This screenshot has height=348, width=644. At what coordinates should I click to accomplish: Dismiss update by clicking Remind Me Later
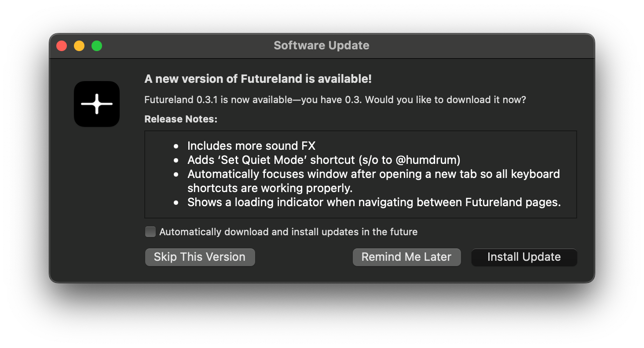406,257
